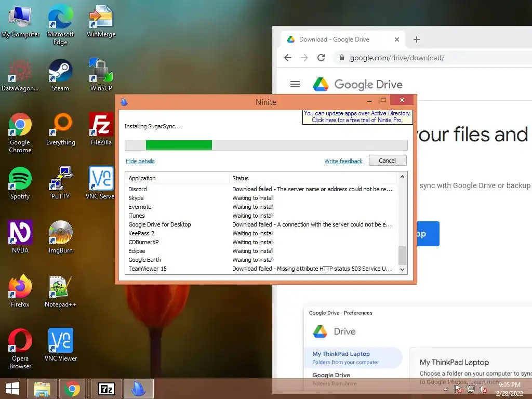Select the Skype row in the list

(x=261, y=198)
